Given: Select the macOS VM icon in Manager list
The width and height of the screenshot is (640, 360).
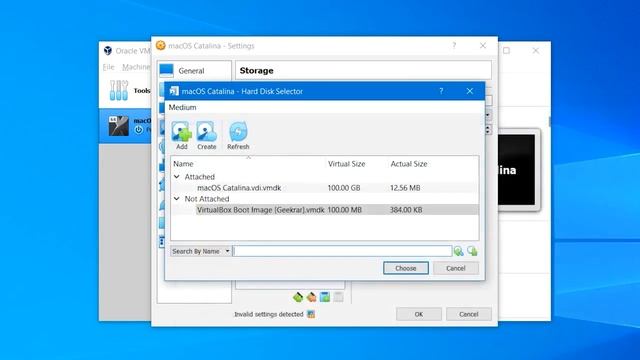Looking at the screenshot, I should pos(118,126).
